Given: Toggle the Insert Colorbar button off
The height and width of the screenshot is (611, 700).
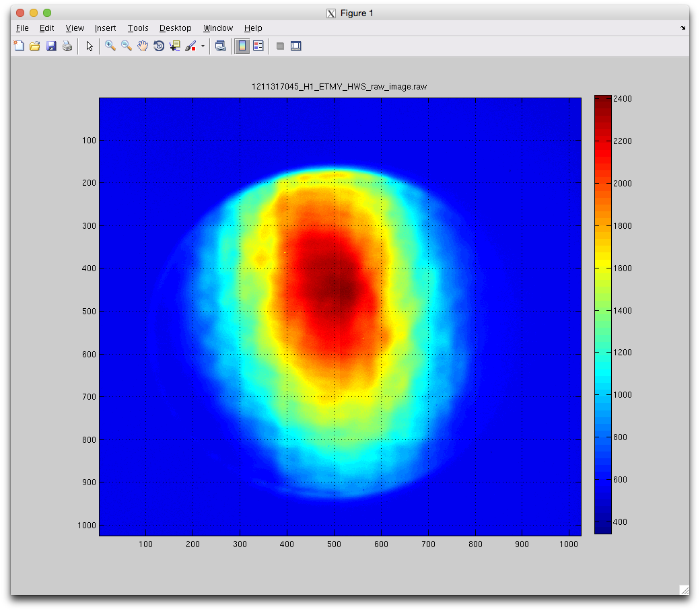Looking at the screenshot, I should (242, 46).
